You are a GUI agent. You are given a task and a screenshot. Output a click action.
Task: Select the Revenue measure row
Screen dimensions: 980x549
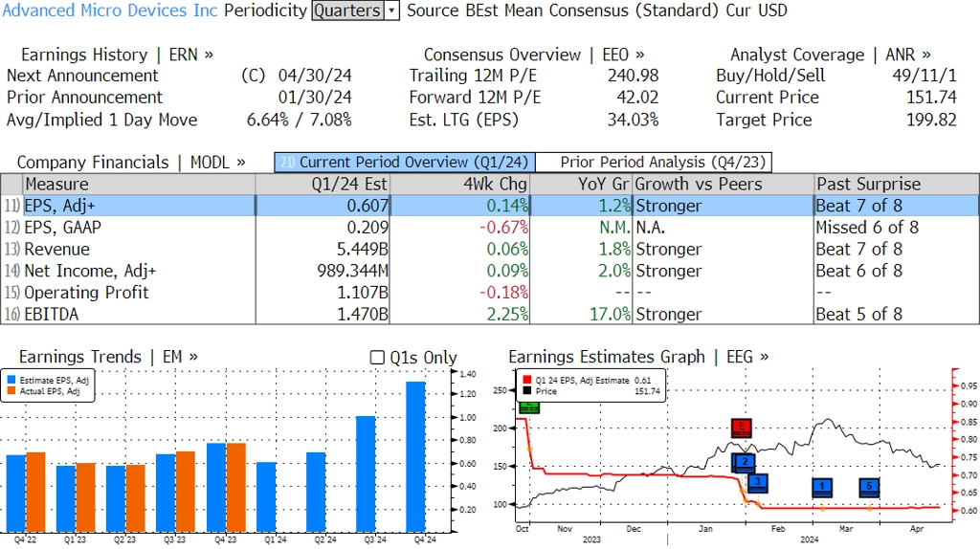pos(490,250)
